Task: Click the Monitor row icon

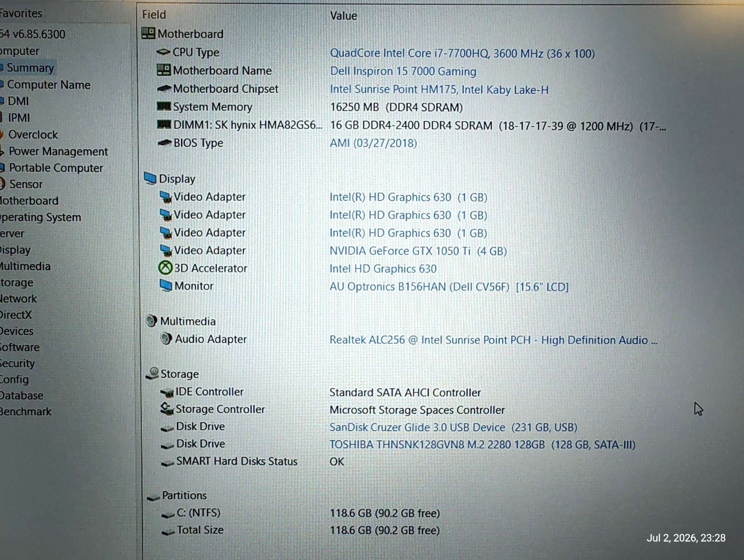Action: (x=166, y=285)
